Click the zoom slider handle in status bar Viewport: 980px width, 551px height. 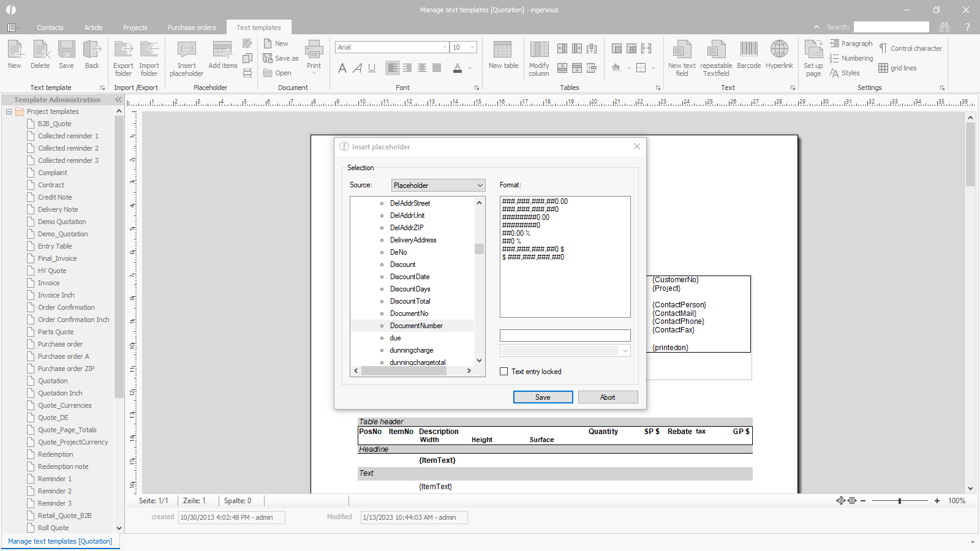[899, 501]
